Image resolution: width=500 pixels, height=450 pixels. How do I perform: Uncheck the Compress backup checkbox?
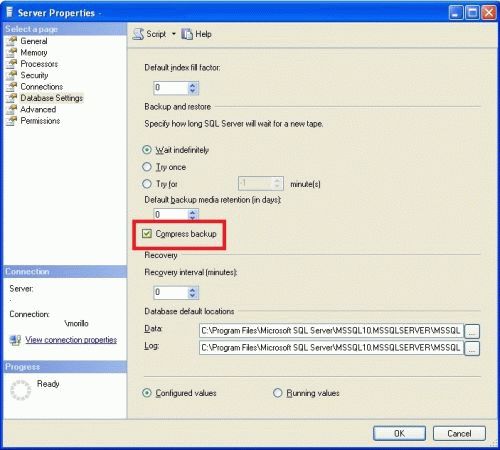click(x=147, y=234)
